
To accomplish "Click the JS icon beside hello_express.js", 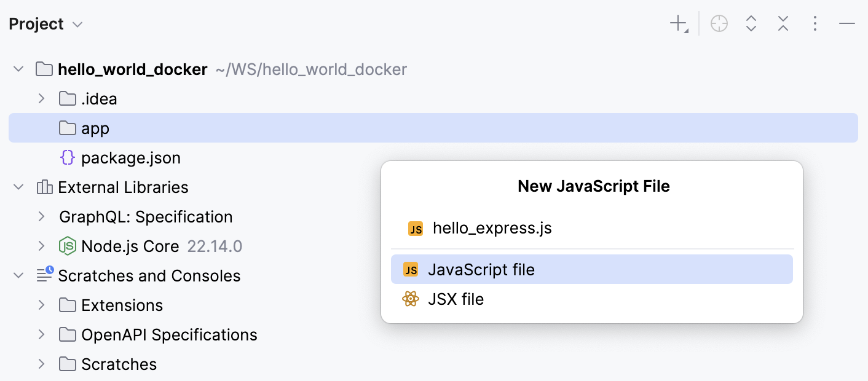I will click(x=416, y=228).
